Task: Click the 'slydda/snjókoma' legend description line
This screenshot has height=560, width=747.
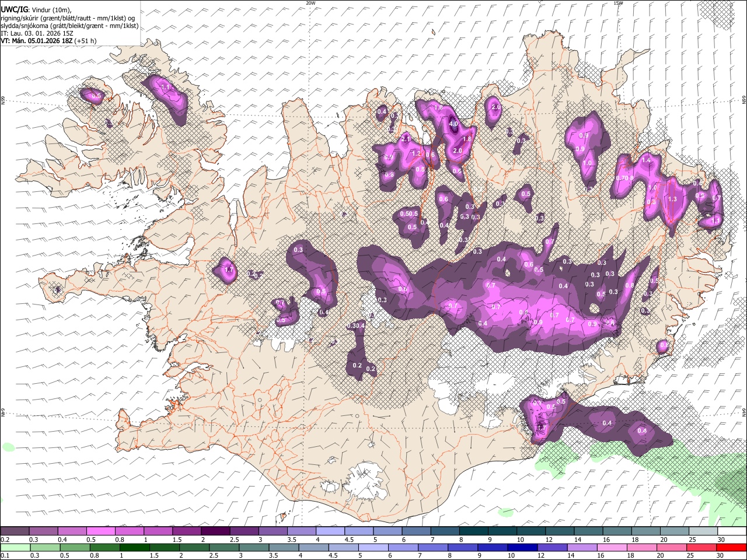Action: (69, 26)
